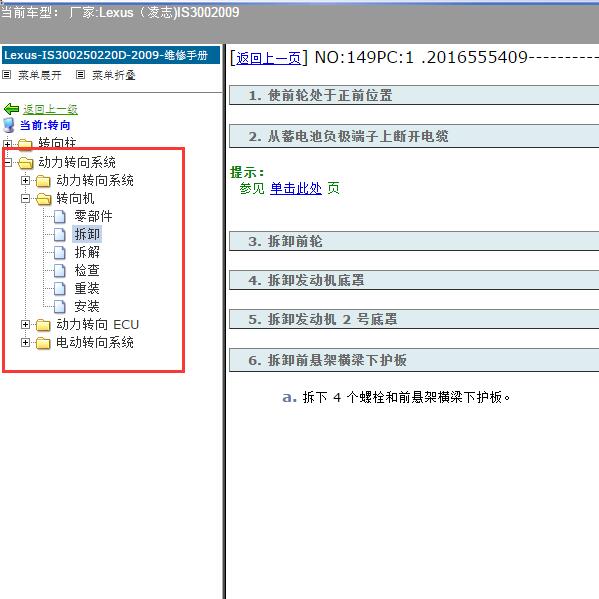
Task: Click 菜单展开 to expand the menu
Action: (40, 75)
